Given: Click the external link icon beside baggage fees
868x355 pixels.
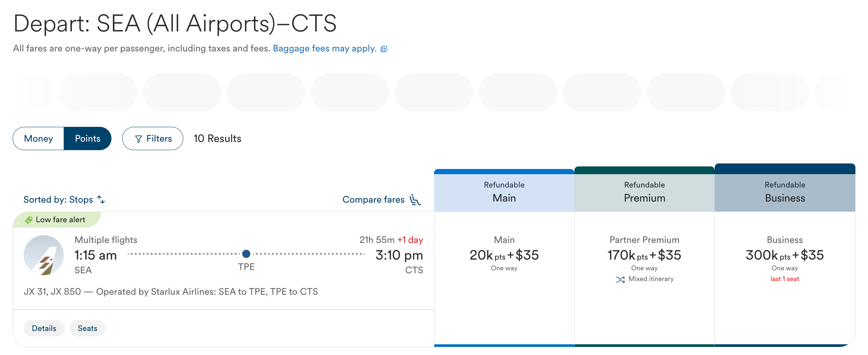Looking at the screenshot, I should [384, 49].
